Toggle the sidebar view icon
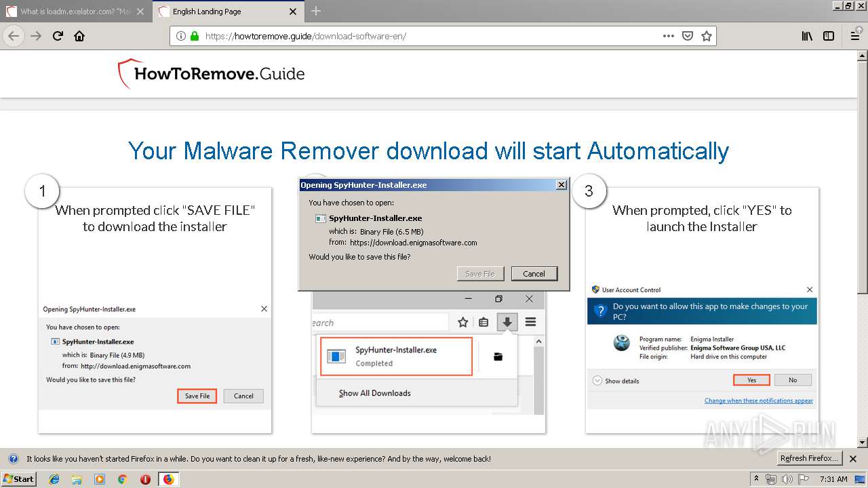 tap(829, 36)
